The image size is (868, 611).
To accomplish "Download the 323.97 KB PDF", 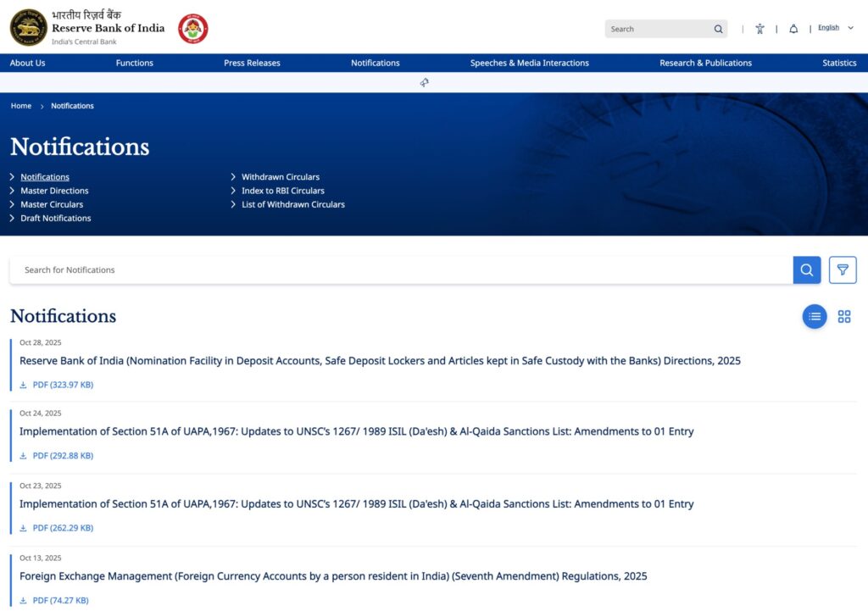I will [x=62, y=385].
